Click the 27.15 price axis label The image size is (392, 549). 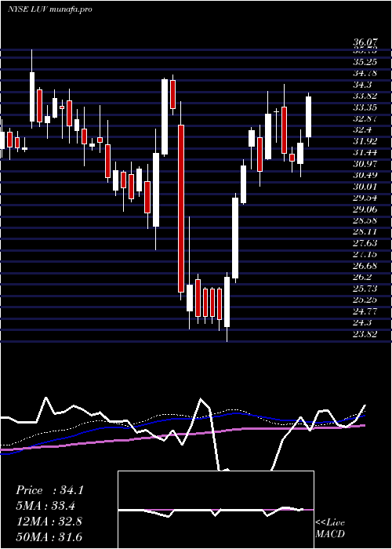coord(365,254)
